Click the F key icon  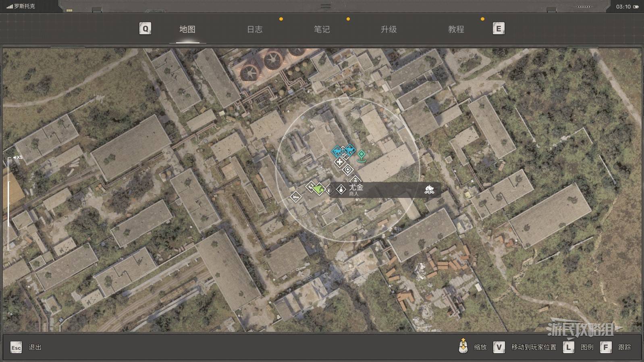tap(606, 347)
